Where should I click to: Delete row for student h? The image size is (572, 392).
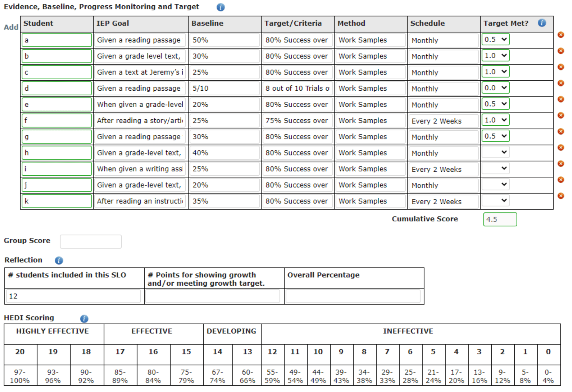click(561, 147)
